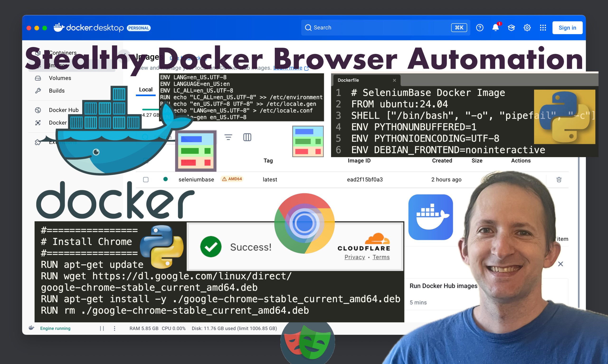Screen dimensions: 608x364
Task: Pause the Docker engine via pause icon
Action: click(102, 328)
